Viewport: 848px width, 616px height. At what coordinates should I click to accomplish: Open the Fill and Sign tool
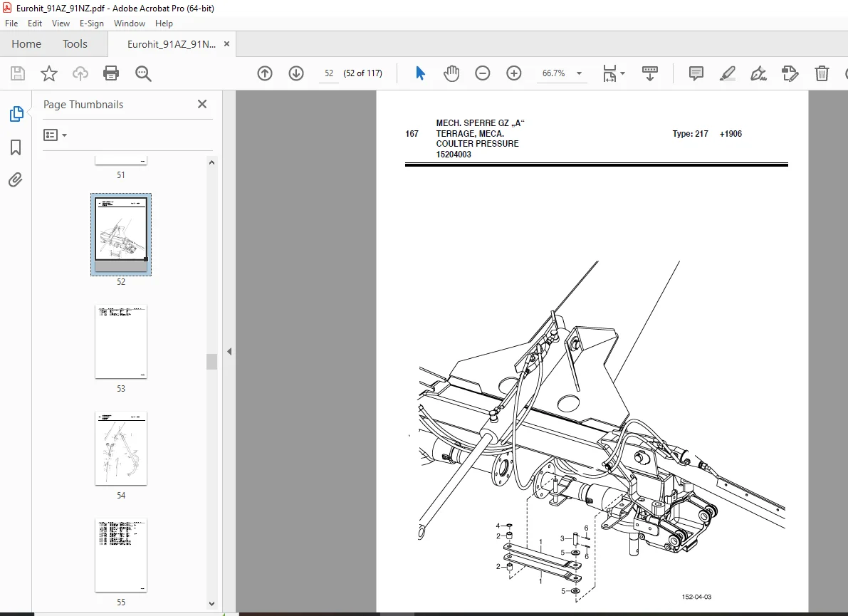(x=758, y=73)
